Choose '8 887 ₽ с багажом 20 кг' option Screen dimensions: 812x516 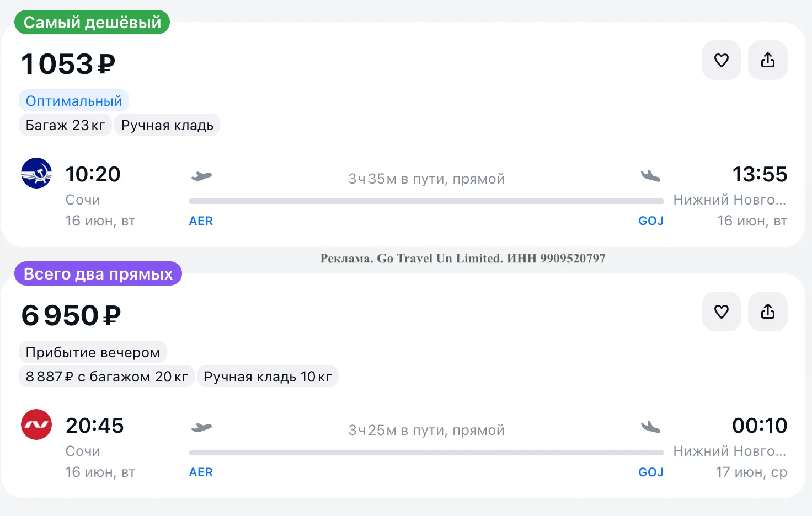106,377
